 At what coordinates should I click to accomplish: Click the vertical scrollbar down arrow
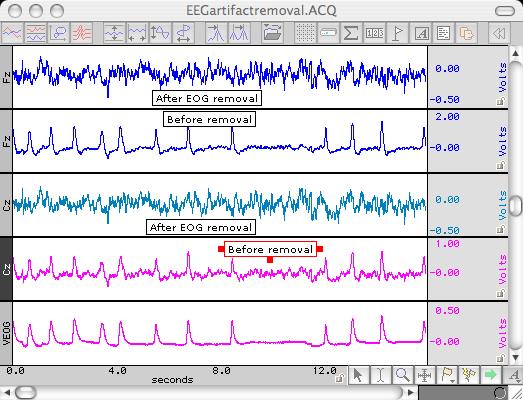515,357
